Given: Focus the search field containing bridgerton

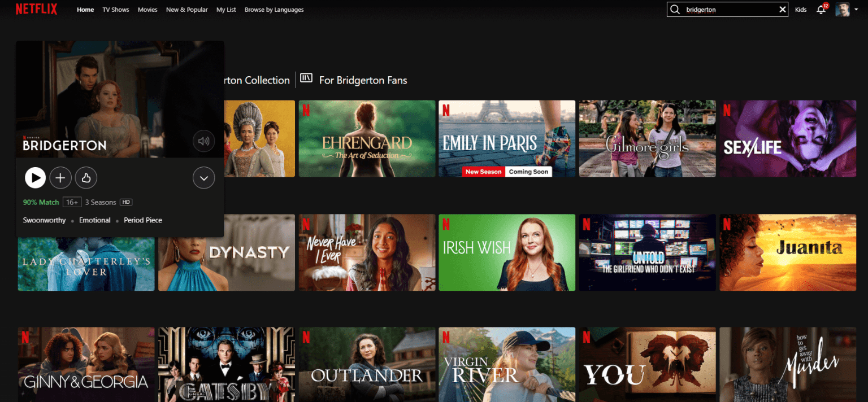Looking at the screenshot, I should pyautogui.click(x=727, y=10).
